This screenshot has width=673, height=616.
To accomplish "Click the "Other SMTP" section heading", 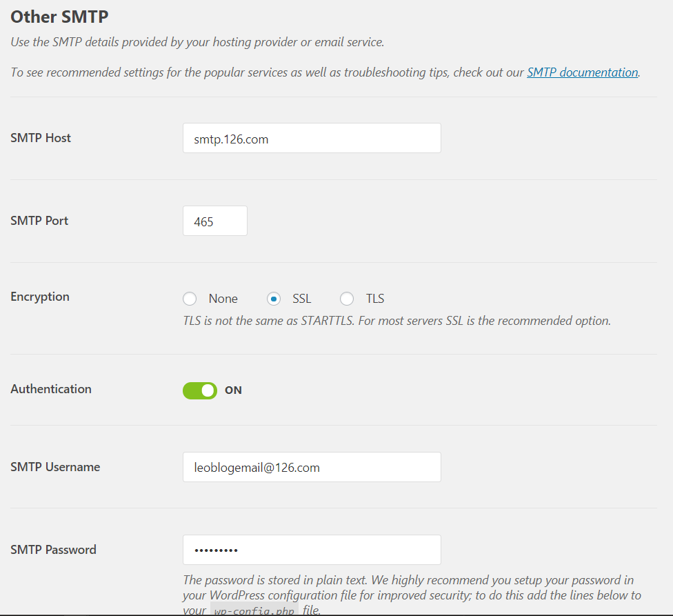I will (59, 16).
